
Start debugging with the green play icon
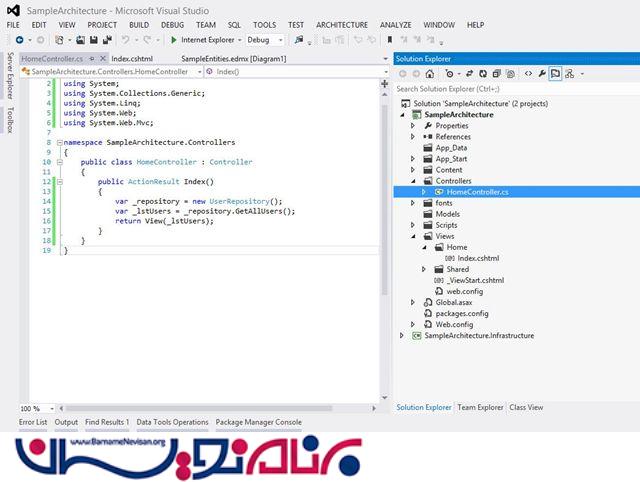174,40
